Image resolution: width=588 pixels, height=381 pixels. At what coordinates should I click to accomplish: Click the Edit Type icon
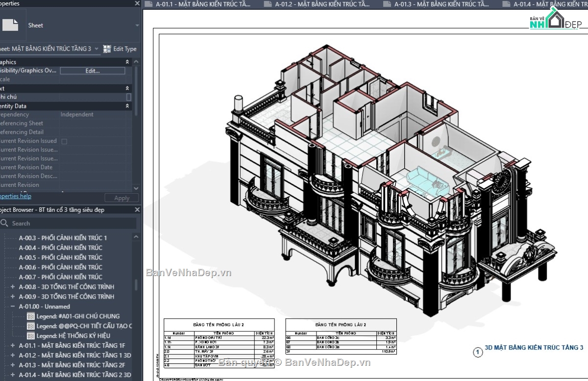[107, 49]
